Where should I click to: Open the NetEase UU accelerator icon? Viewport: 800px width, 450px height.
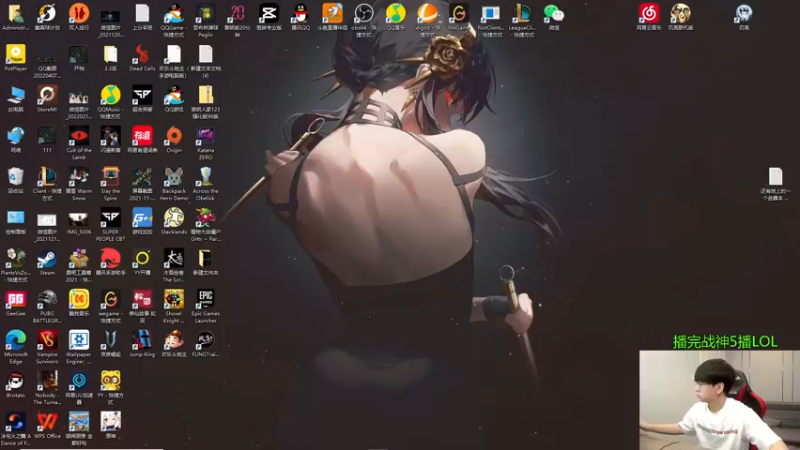point(79,382)
